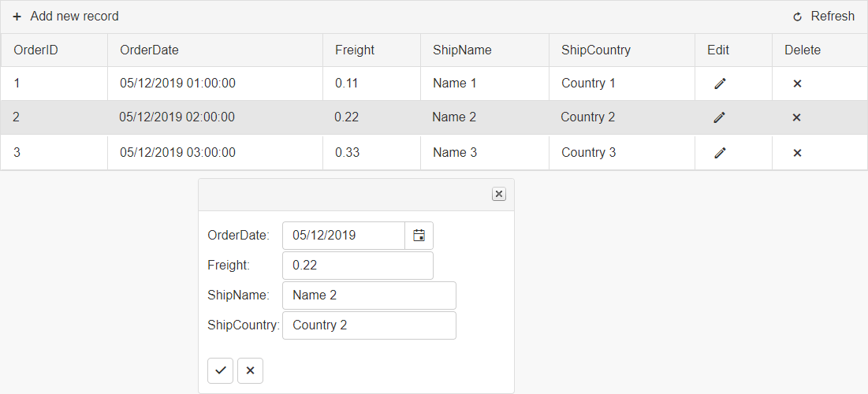The height and width of the screenshot is (394, 868).
Task: Refresh the grid data
Action: click(824, 17)
